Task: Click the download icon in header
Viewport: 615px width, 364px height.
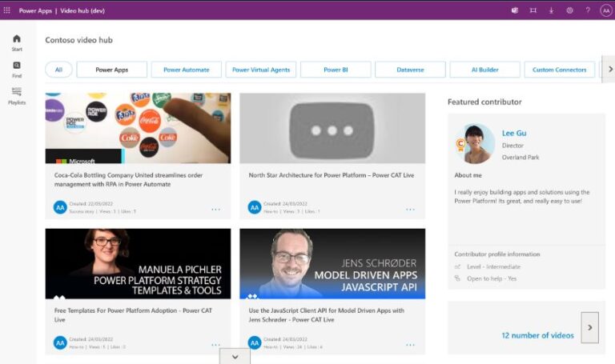Action: [551, 10]
